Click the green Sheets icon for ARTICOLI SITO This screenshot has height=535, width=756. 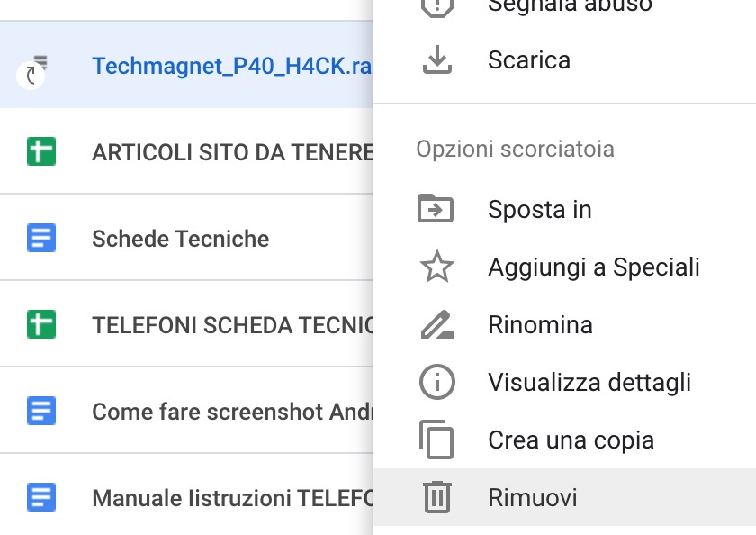[x=41, y=152]
